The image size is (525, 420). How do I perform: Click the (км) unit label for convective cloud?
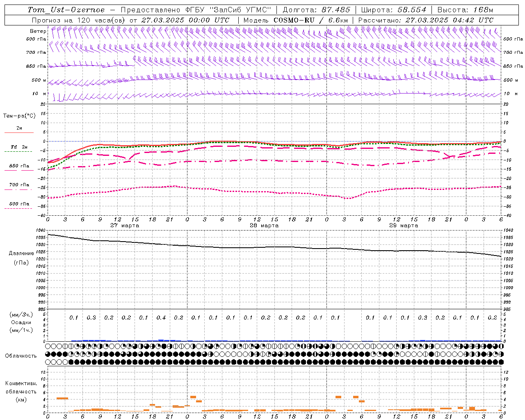point(21,399)
